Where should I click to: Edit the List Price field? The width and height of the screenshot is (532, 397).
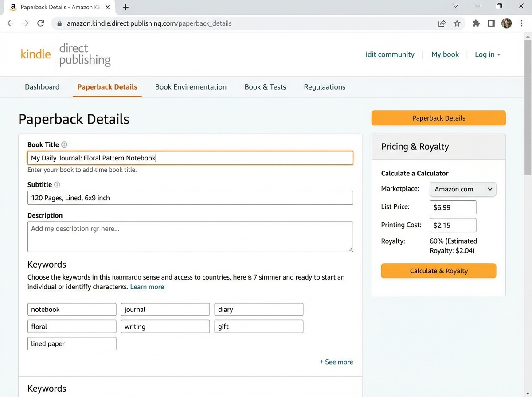tap(453, 207)
